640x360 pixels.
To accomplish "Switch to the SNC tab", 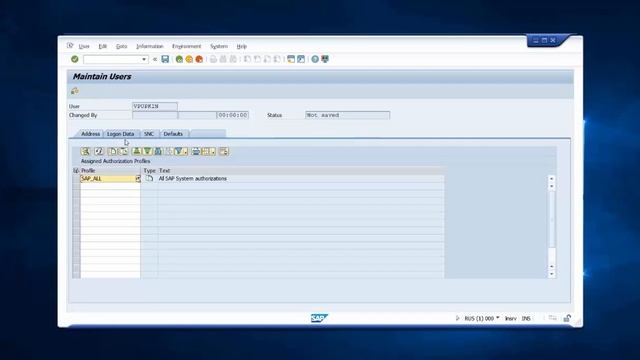I will point(149,134).
